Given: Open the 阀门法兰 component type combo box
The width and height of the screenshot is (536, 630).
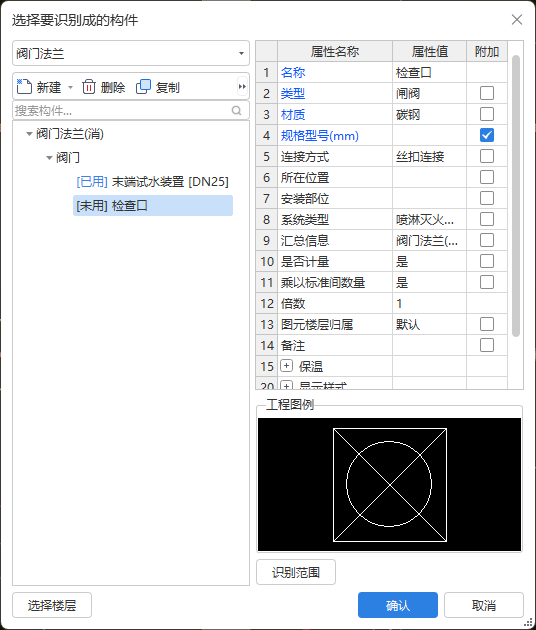Looking at the screenshot, I should click(131, 53).
